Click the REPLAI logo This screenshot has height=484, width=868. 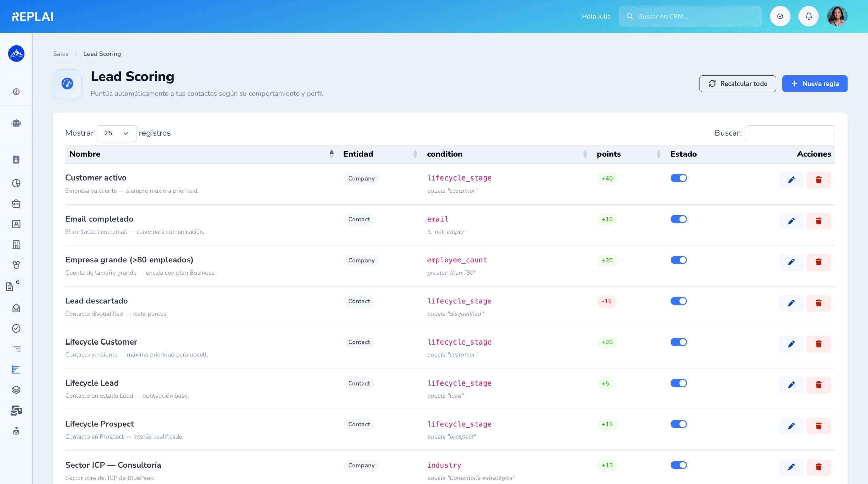[x=33, y=16]
